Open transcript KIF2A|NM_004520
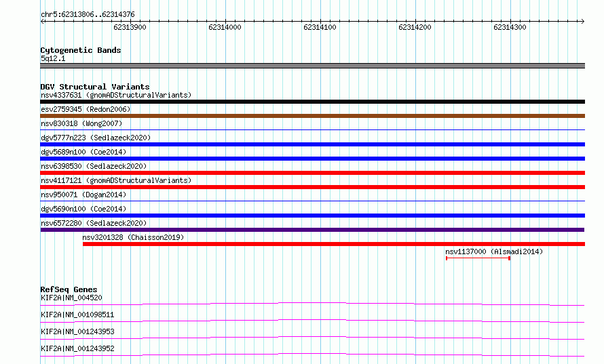Image resolution: width=604 pixels, height=364 pixels. click(x=71, y=298)
